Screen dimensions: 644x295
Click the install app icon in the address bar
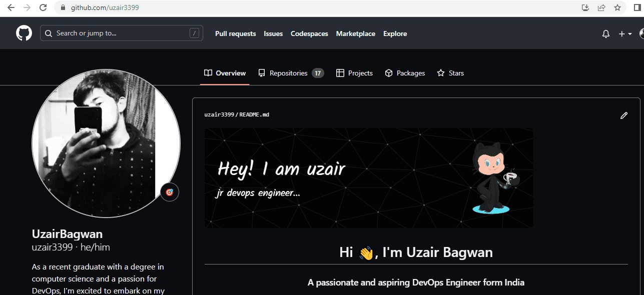click(x=585, y=8)
